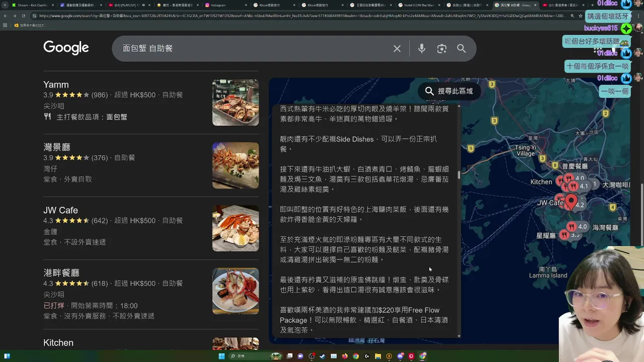The image size is (644, 362).
Task: Click 搜尋此區域 search this area button
Action: tap(449, 91)
